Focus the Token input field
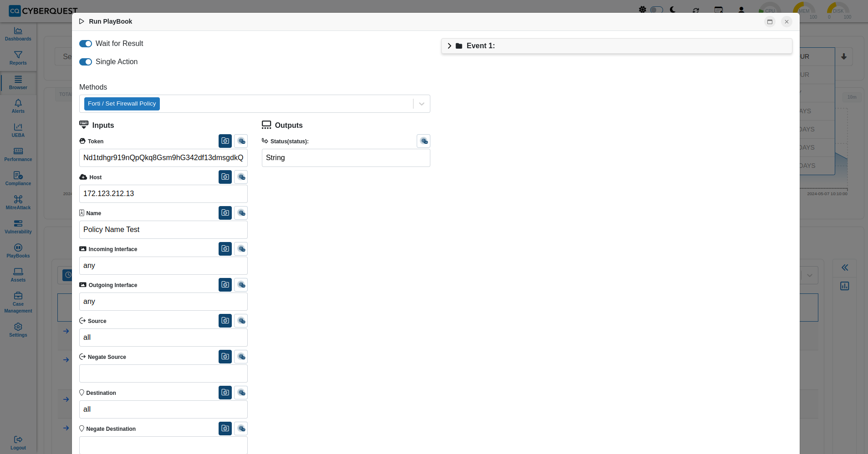 163,158
